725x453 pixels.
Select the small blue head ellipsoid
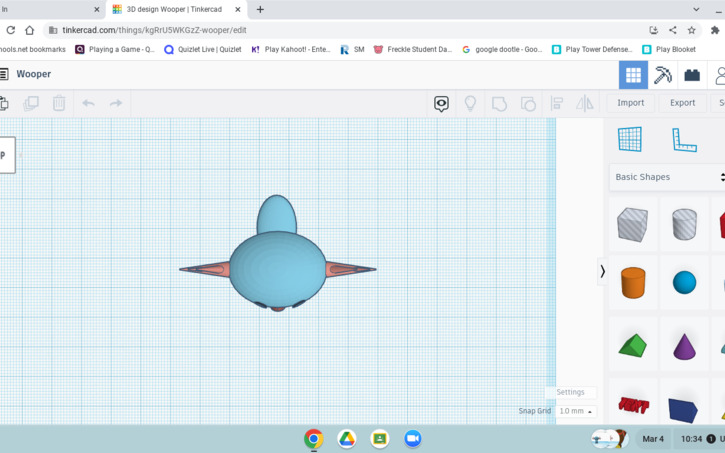(x=276, y=214)
